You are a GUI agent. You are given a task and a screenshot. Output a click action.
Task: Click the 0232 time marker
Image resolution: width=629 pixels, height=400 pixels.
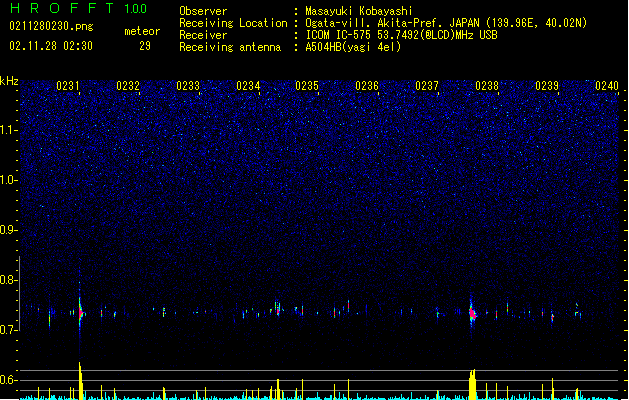[128, 86]
